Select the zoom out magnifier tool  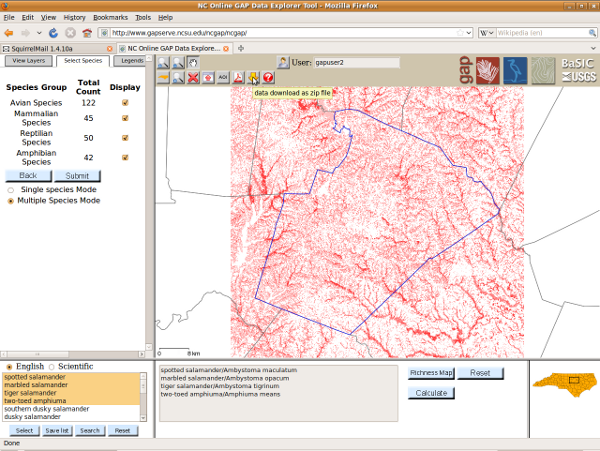click(x=178, y=63)
